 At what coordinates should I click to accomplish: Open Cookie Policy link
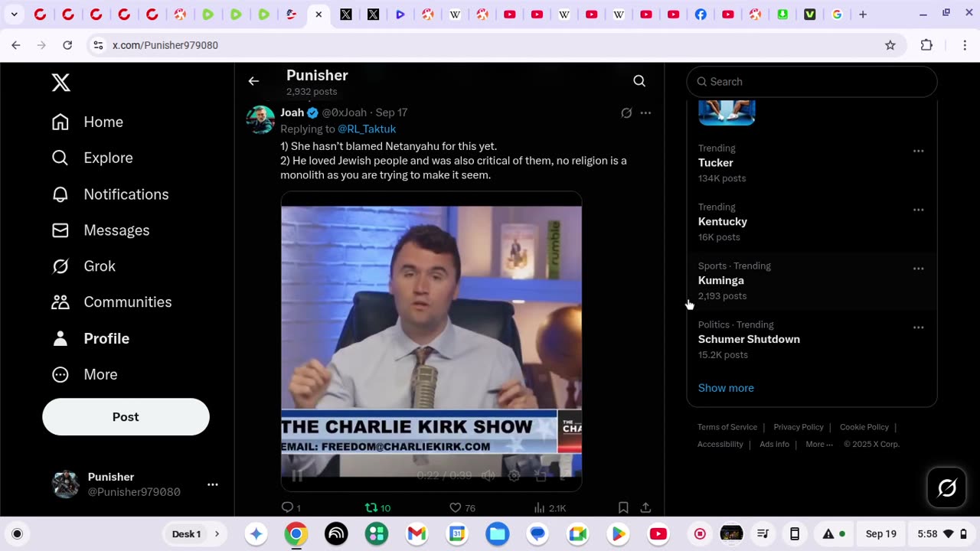click(864, 427)
